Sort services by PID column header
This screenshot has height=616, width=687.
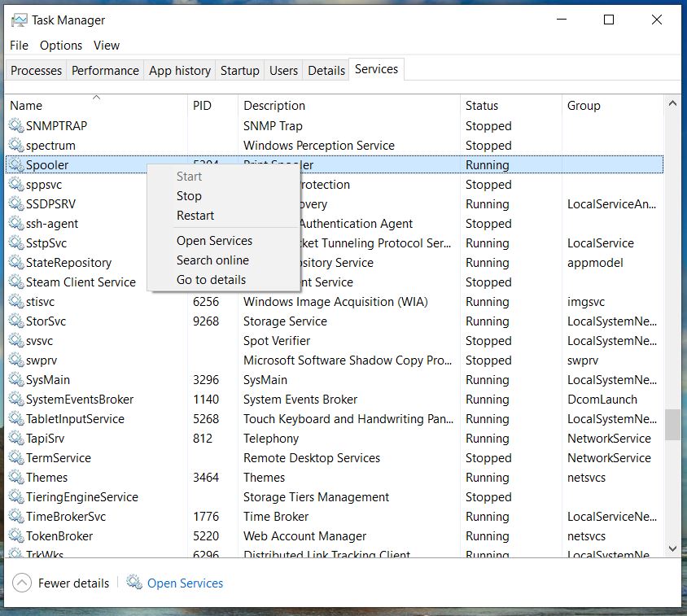pos(213,105)
